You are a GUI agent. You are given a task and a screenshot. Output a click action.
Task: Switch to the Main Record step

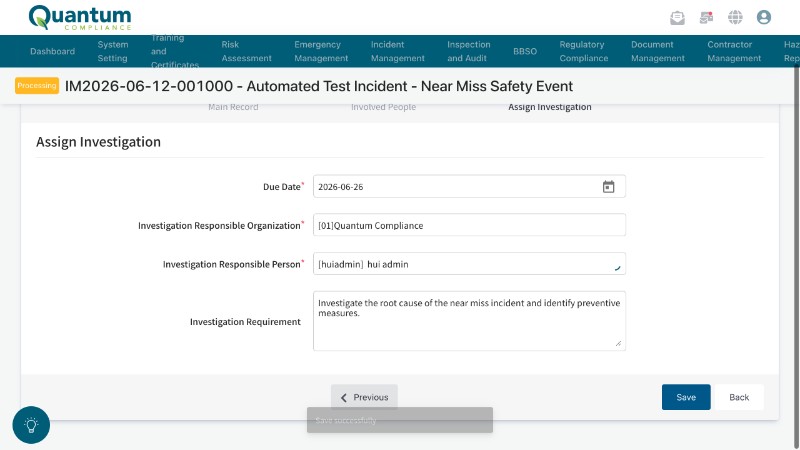point(233,107)
